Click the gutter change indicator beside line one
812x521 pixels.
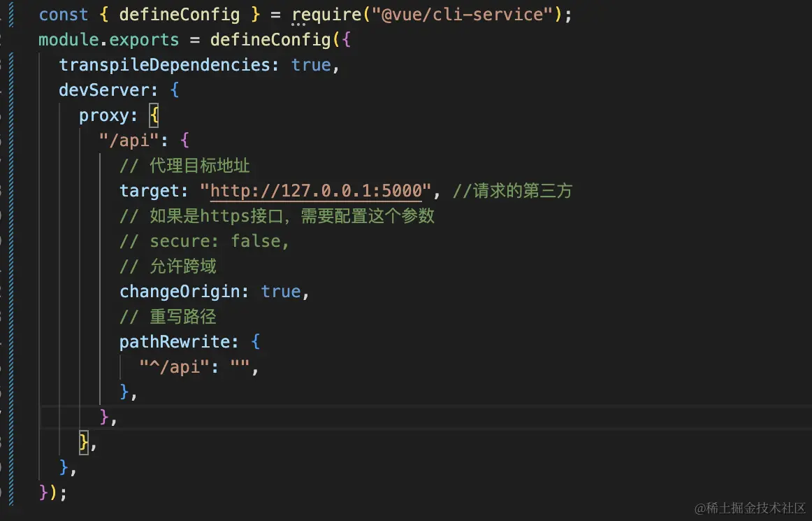pos(10,14)
